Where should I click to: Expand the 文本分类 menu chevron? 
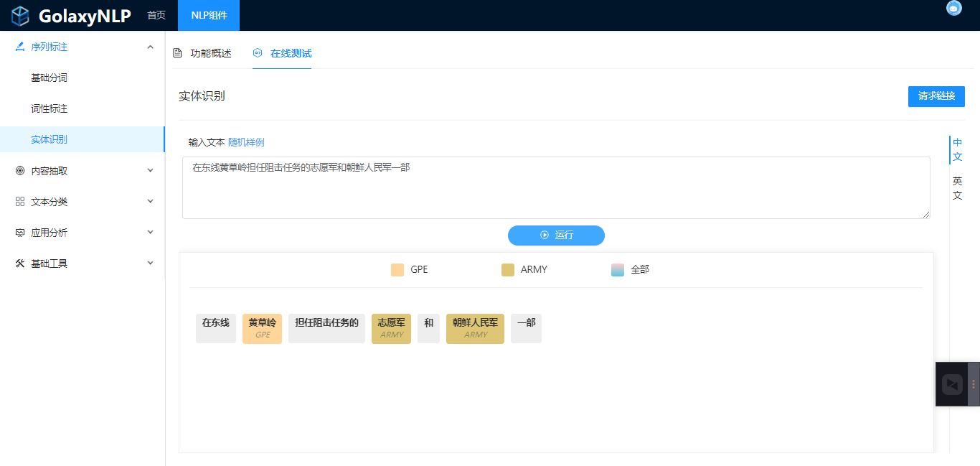(150, 202)
